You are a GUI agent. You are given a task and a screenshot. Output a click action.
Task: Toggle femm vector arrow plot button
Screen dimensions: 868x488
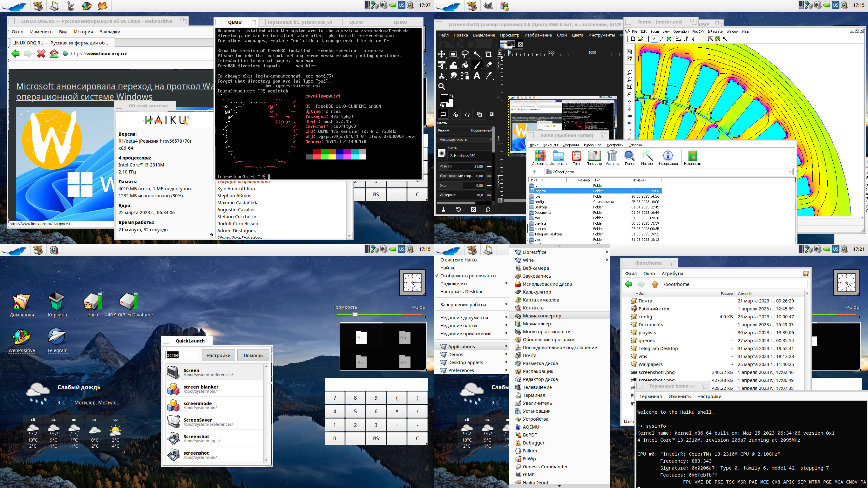coord(725,39)
